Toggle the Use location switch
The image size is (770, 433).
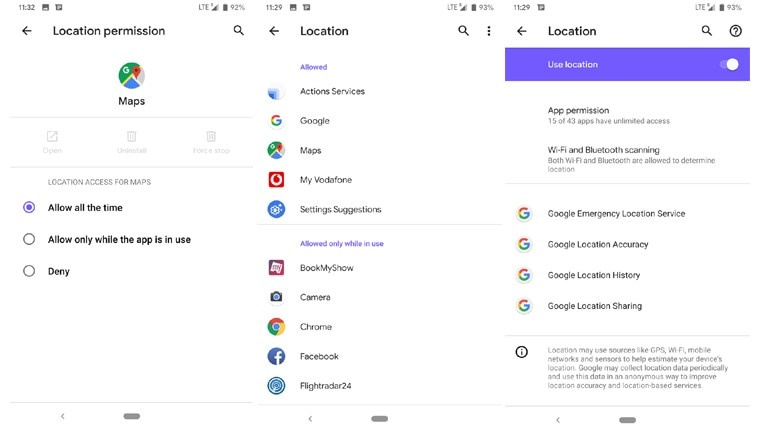(729, 64)
